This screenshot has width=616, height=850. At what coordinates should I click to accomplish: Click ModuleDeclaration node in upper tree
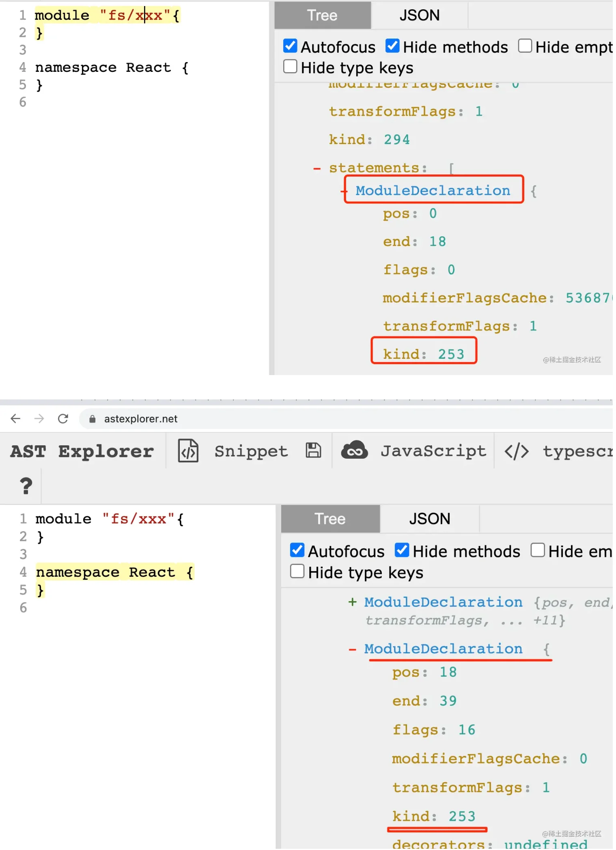pos(433,190)
